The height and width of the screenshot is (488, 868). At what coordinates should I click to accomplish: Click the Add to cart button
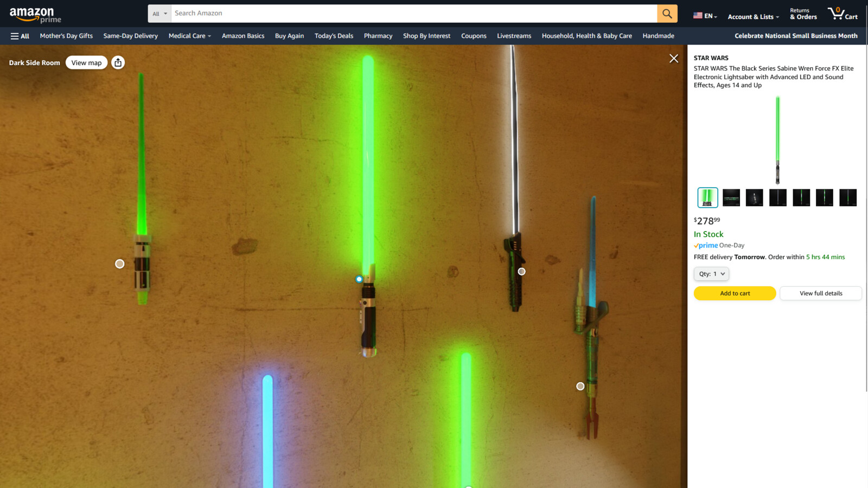tap(735, 293)
